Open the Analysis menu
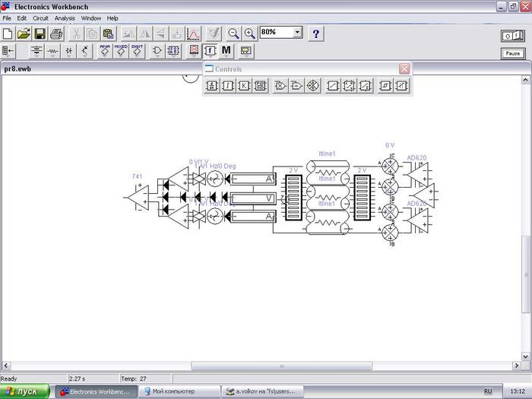Viewport: 532px width, 399px height. [65, 17]
